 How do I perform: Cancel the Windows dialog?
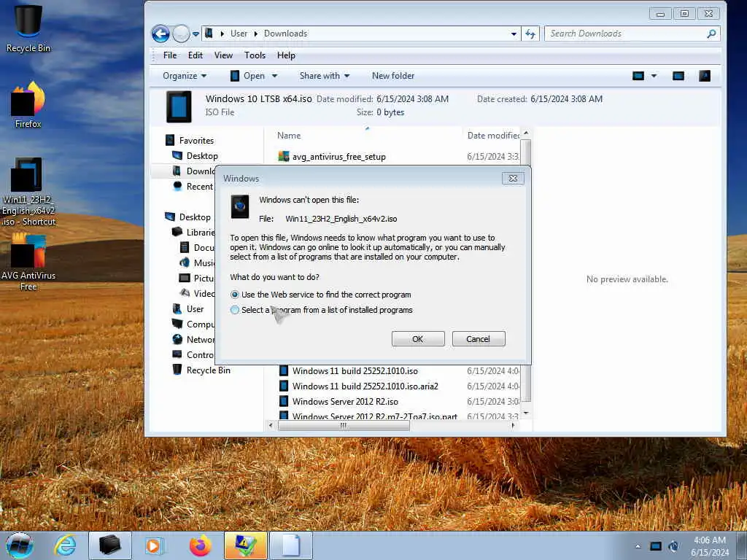(479, 339)
